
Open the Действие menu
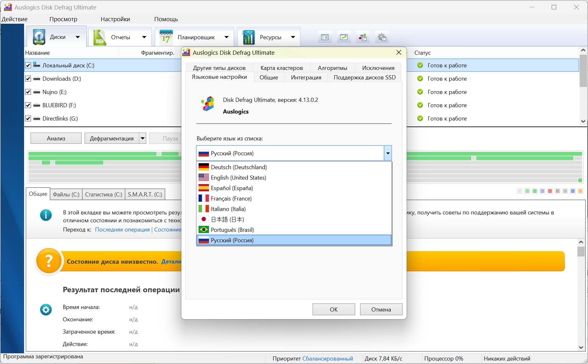[15, 19]
